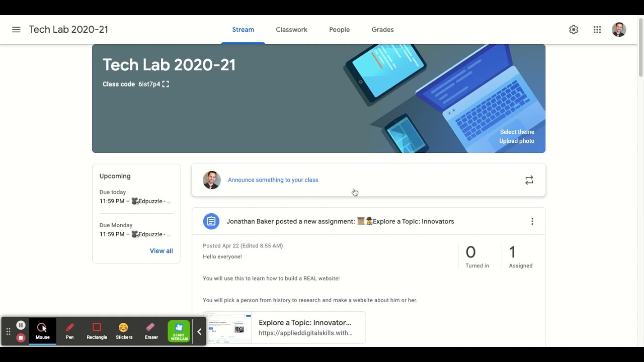Start the webcam in recorder toolbar
The height and width of the screenshot is (362, 644).
(179, 332)
